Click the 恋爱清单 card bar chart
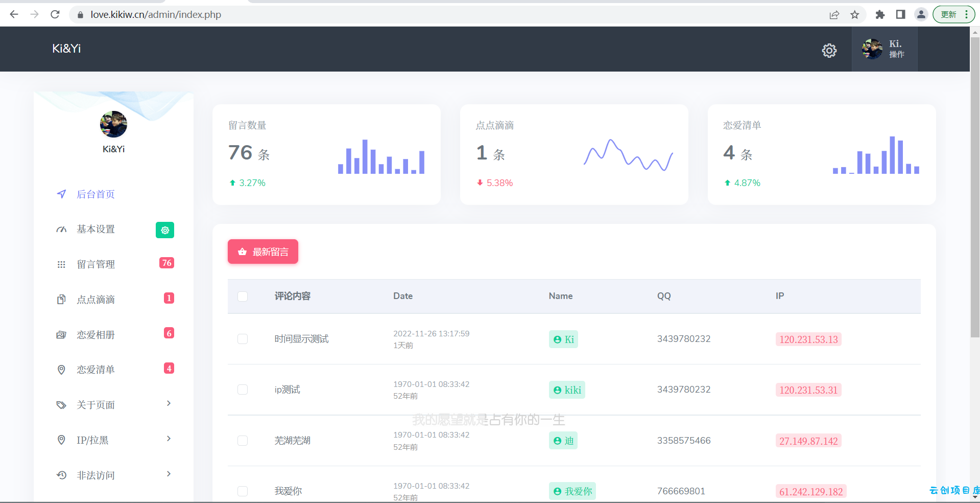The width and height of the screenshot is (980, 503). (x=876, y=155)
